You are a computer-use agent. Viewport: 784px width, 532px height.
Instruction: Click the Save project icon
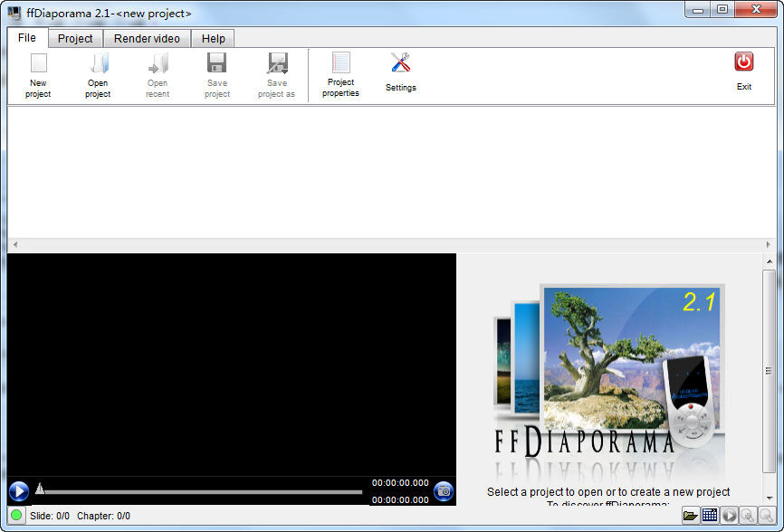217,64
